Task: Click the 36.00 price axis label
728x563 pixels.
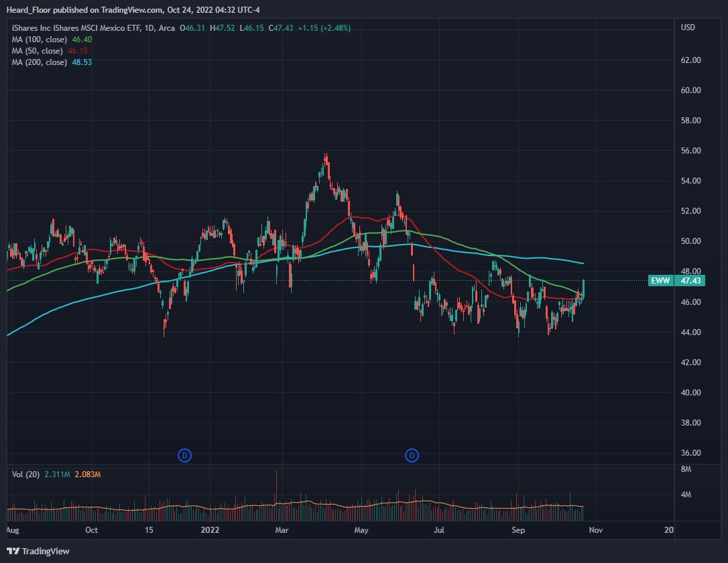Action: [x=690, y=452]
